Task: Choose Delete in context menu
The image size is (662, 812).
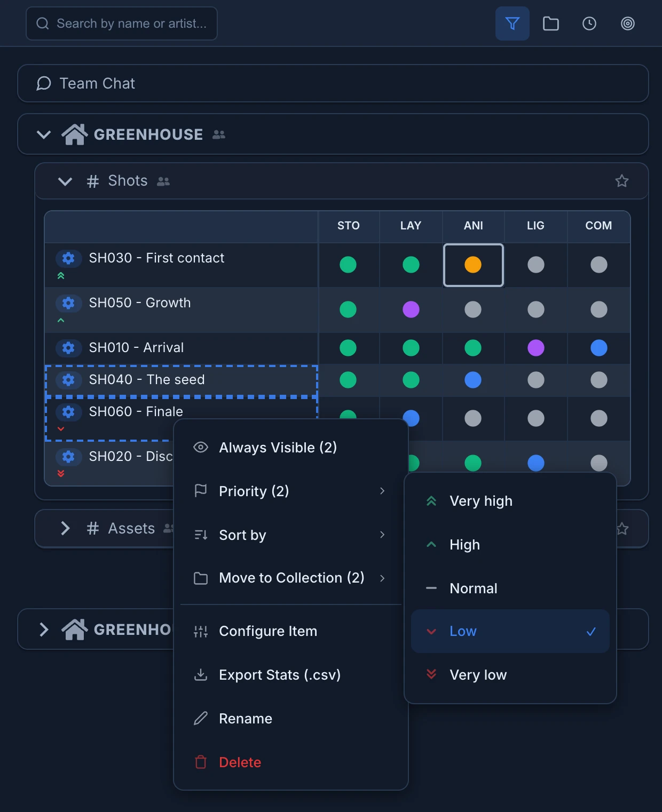Action: point(291,762)
